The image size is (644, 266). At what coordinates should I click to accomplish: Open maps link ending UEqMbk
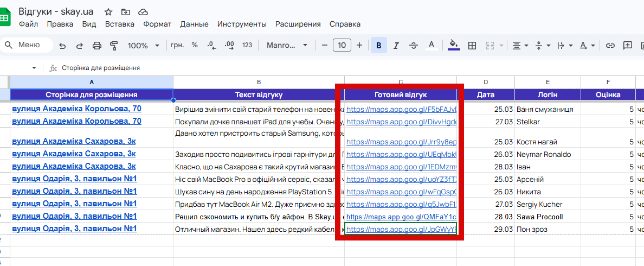401,155
